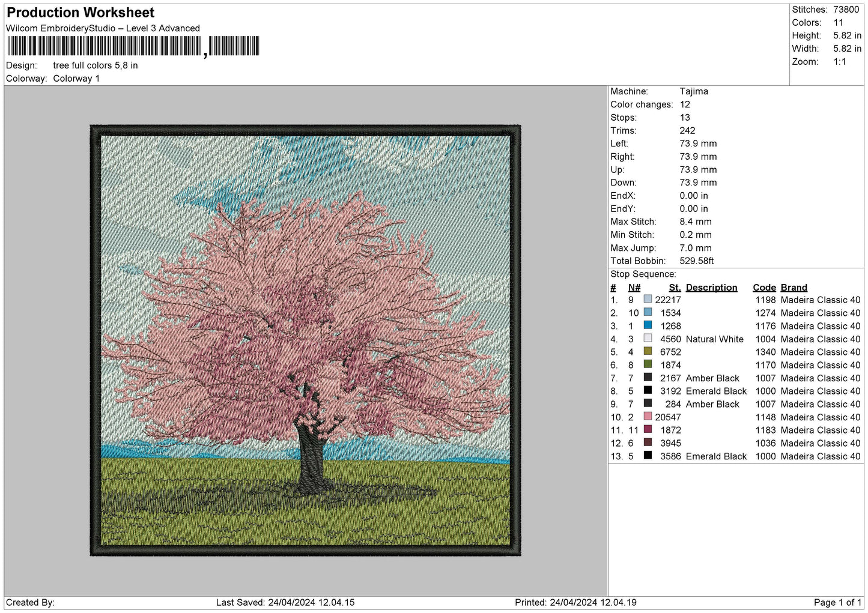This screenshot has height=613, width=868.
Task: Click 'Natural White' description text
Action: point(715,339)
